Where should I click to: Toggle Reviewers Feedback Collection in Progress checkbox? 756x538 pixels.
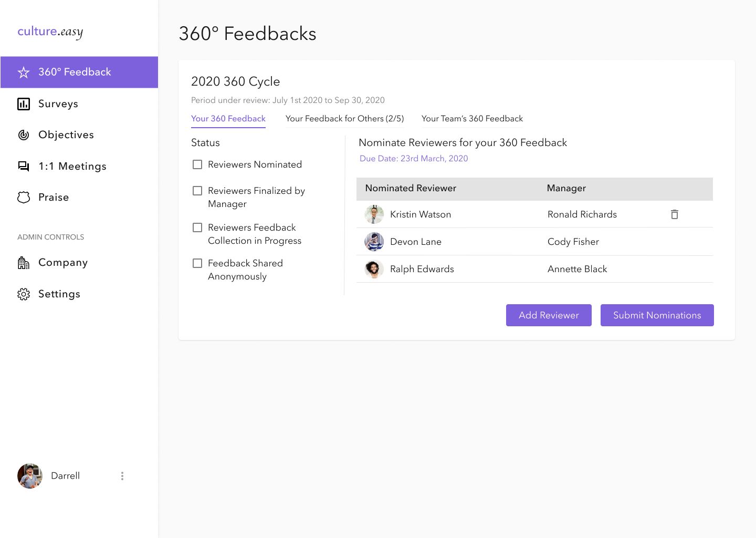pyautogui.click(x=197, y=227)
